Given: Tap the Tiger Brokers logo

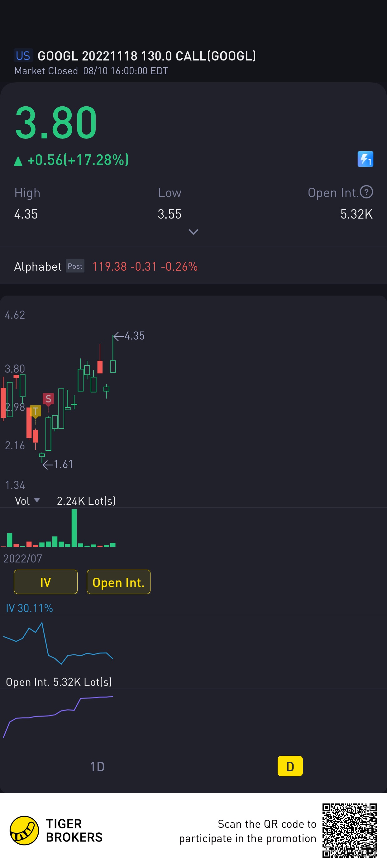Looking at the screenshot, I should (24, 830).
